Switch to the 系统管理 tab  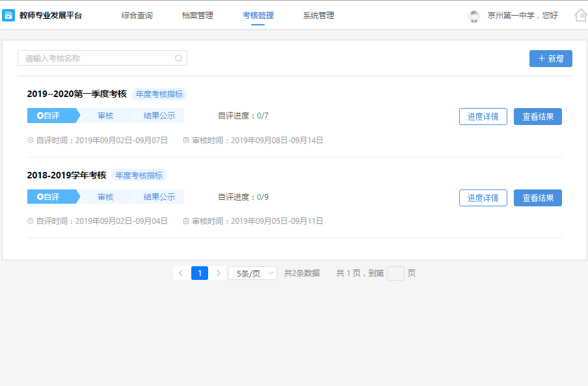[x=318, y=15]
